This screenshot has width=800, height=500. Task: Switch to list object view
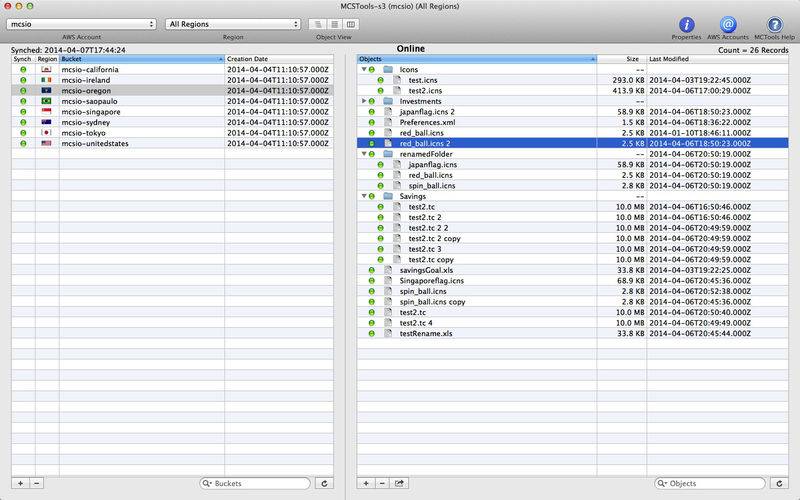coord(334,24)
